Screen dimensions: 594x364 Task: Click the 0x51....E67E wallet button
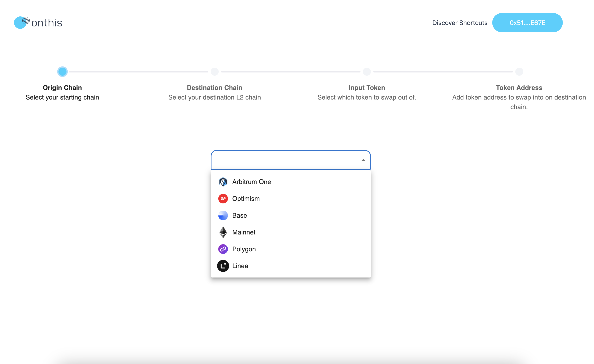coord(527,23)
